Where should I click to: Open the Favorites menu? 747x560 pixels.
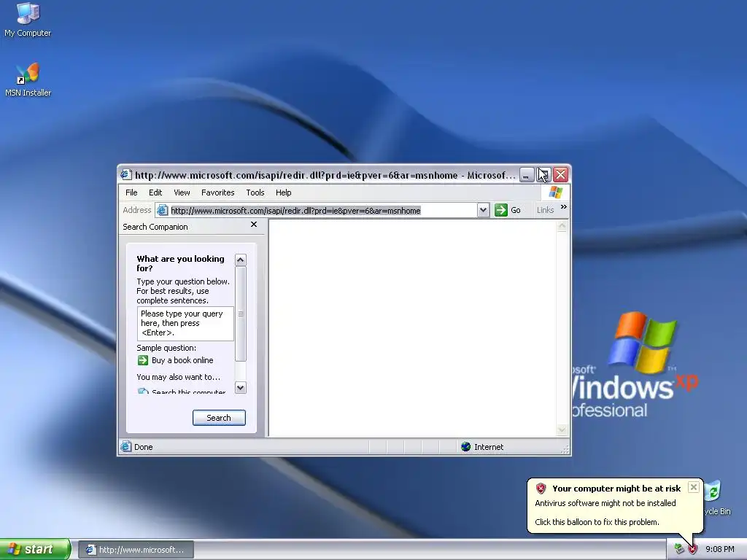coord(217,192)
